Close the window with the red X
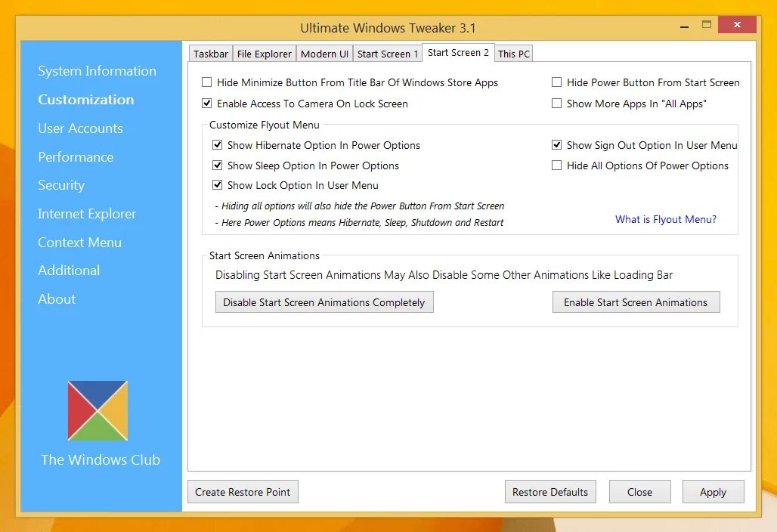Image resolution: width=777 pixels, height=532 pixels. (x=737, y=24)
